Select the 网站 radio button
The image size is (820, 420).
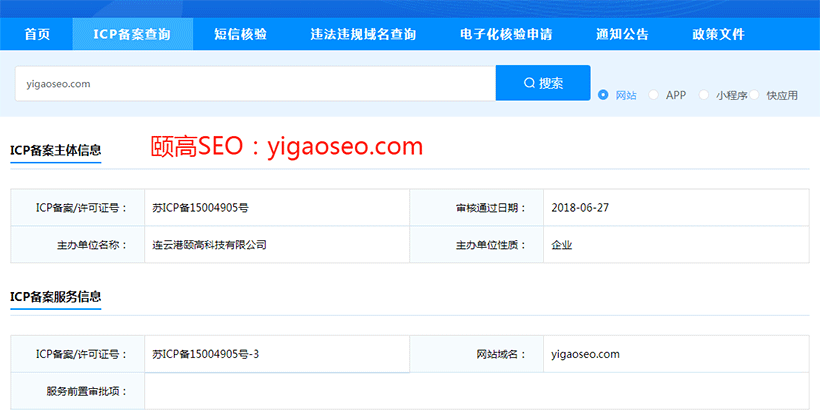click(603, 95)
